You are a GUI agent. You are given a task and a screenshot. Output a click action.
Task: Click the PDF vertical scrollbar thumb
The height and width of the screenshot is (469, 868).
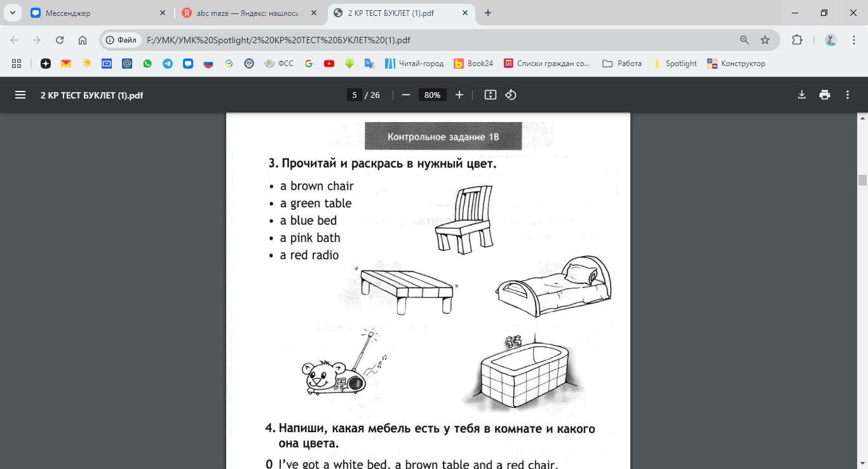[x=862, y=180]
